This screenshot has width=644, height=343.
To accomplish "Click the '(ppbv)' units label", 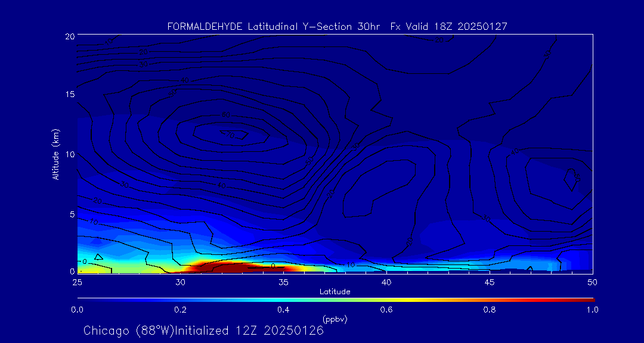I will (x=335, y=319).
